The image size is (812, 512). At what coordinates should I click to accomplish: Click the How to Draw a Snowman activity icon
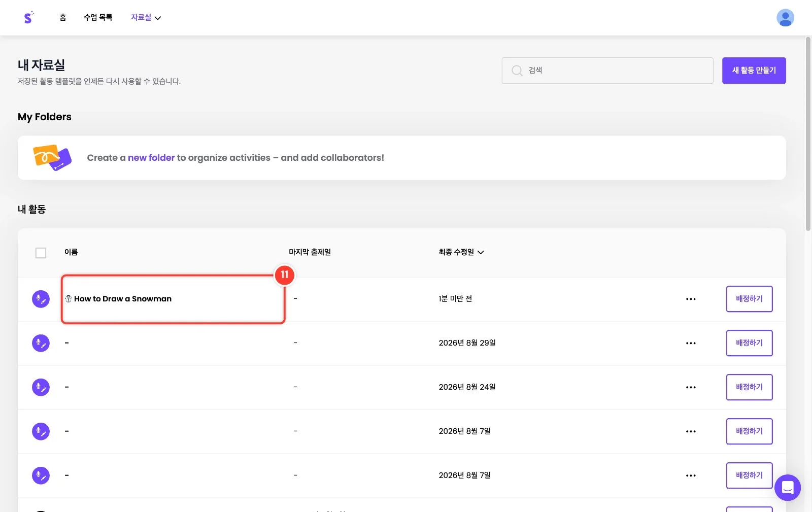pos(41,299)
